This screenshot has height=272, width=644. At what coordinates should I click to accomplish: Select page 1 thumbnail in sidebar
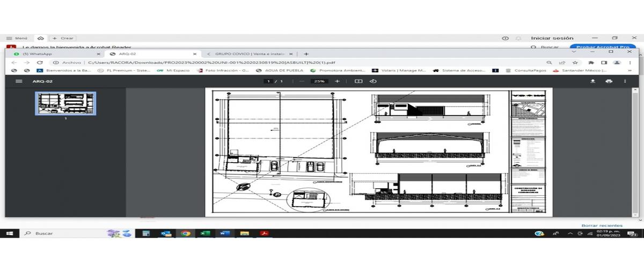click(65, 104)
